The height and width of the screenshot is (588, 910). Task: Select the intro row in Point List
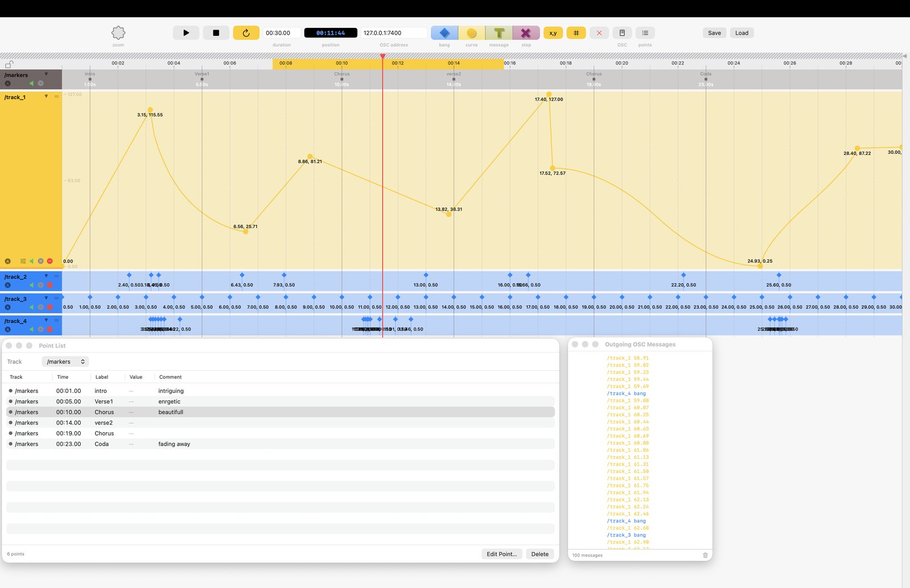point(280,391)
